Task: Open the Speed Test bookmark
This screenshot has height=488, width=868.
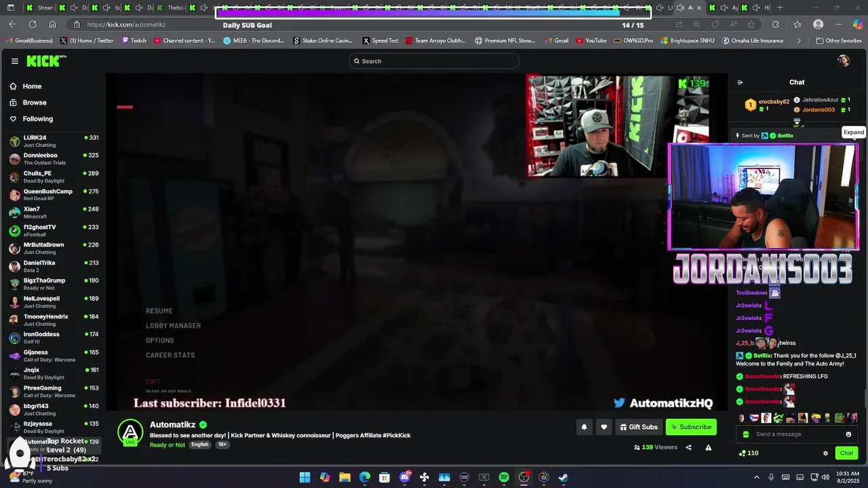Action: pyautogui.click(x=380, y=41)
